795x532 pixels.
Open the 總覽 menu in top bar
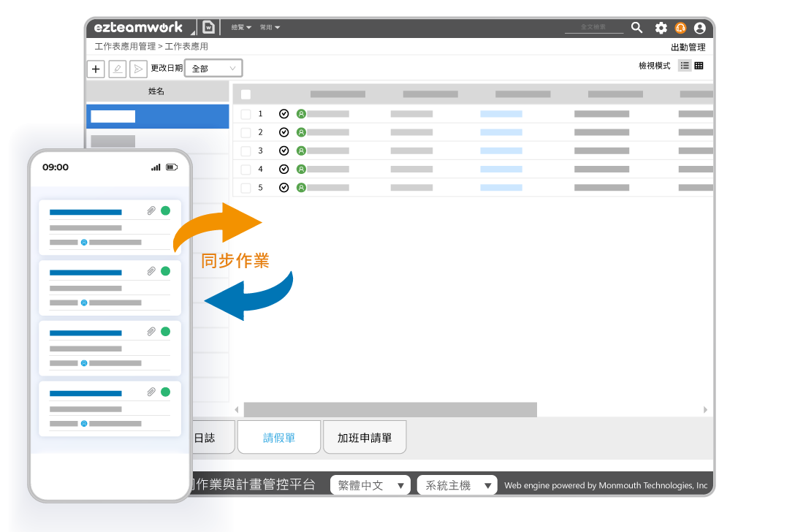[240, 28]
